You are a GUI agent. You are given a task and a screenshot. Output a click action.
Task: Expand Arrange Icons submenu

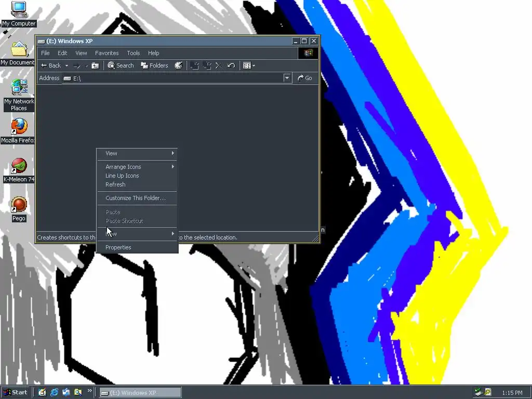[x=137, y=167]
